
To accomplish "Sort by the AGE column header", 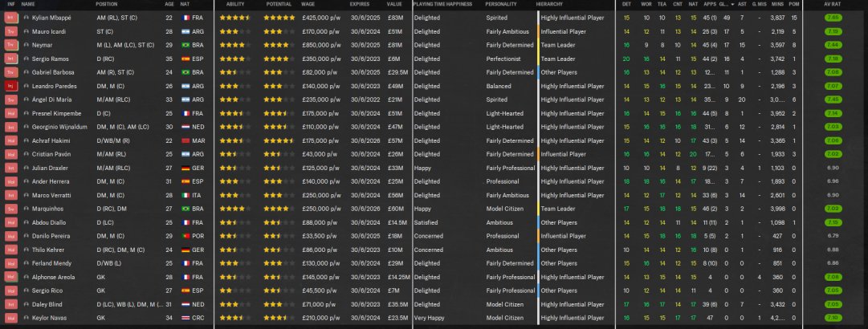I will pos(169,4).
